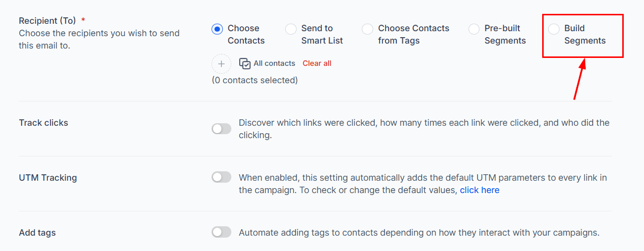644x251 pixels.
Task: Click the Add tags description text
Action: pyautogui.click(x=419, y=232)
